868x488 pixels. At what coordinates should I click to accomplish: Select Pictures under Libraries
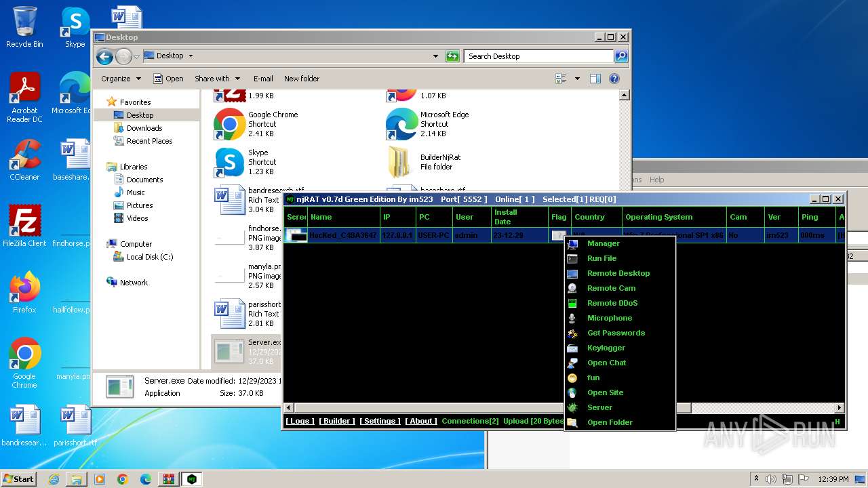click(x=140, y=205)
